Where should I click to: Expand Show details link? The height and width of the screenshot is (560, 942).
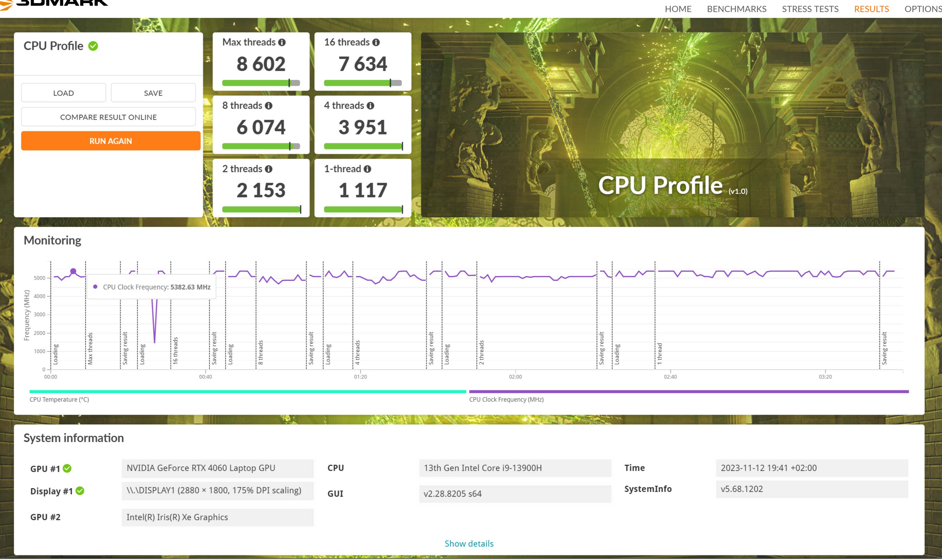point(468,543)
